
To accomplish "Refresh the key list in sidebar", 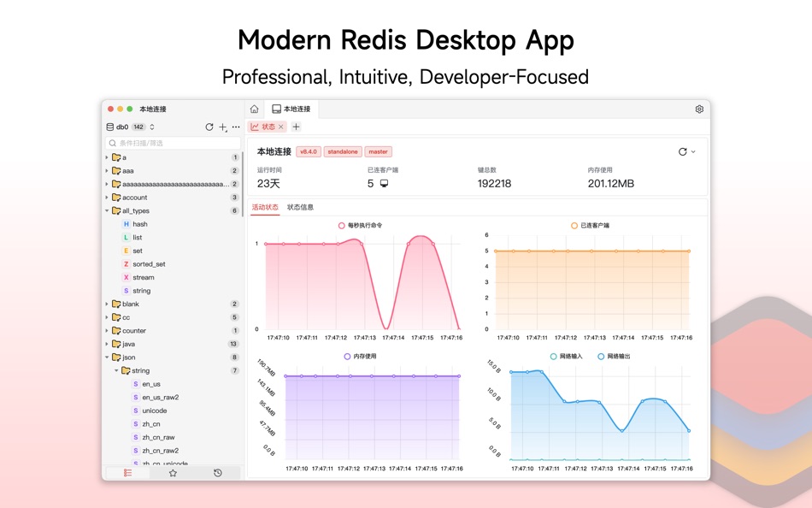I will point(209,127).
